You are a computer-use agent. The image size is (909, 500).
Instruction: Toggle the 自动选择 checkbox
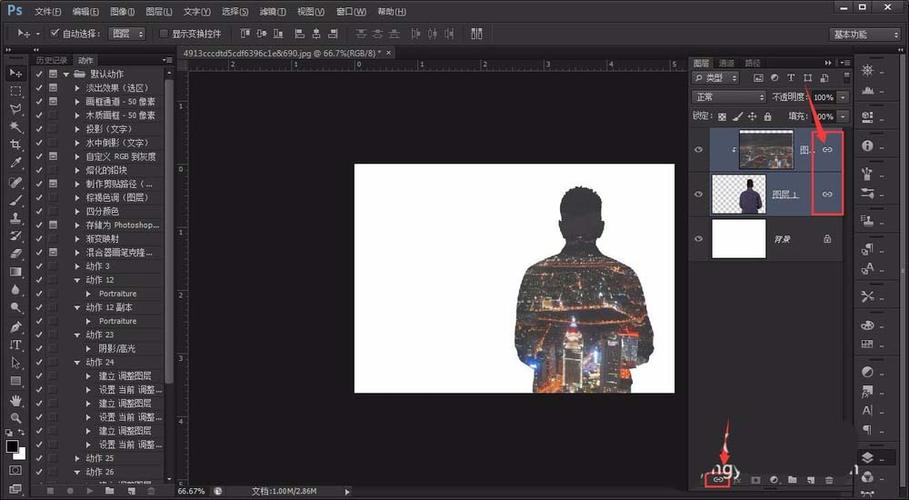pyautogui.click(x=54, y=33)
